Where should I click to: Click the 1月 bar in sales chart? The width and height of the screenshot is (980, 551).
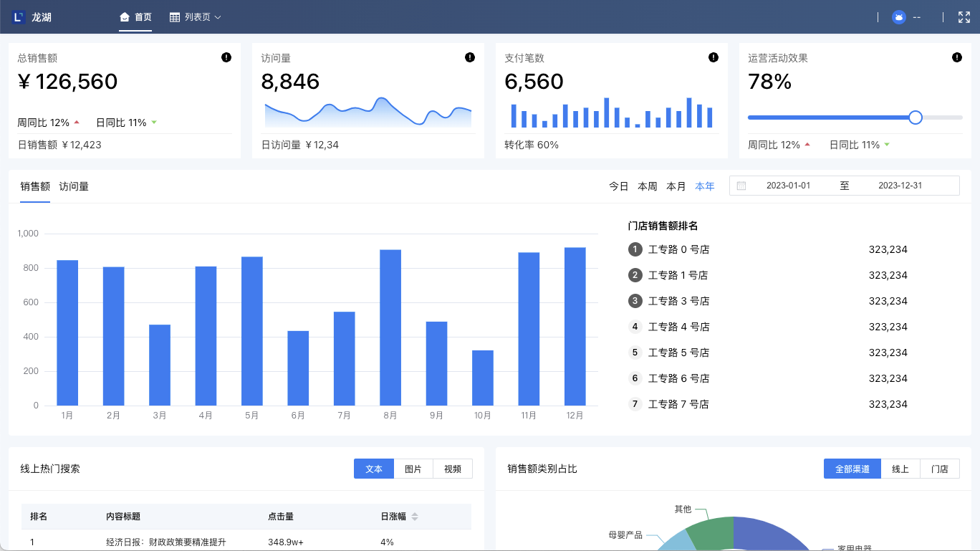67,332
